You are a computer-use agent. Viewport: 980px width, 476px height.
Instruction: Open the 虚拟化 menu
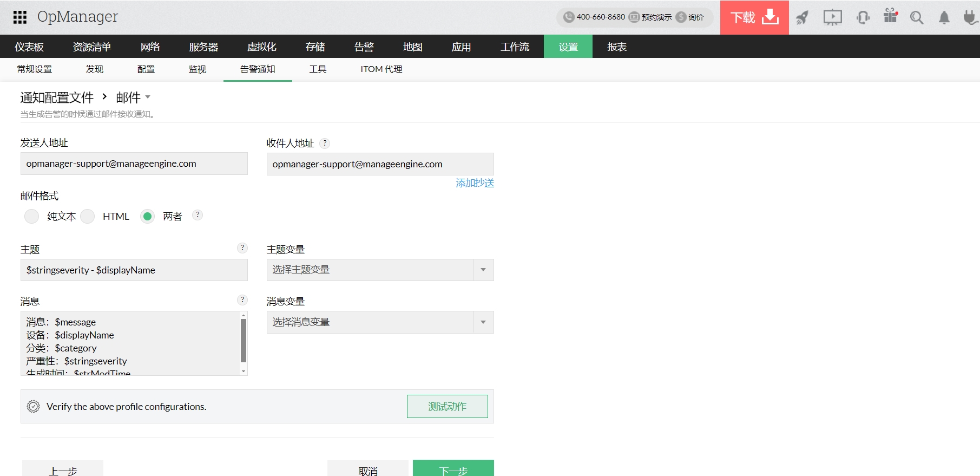point(262,47)
